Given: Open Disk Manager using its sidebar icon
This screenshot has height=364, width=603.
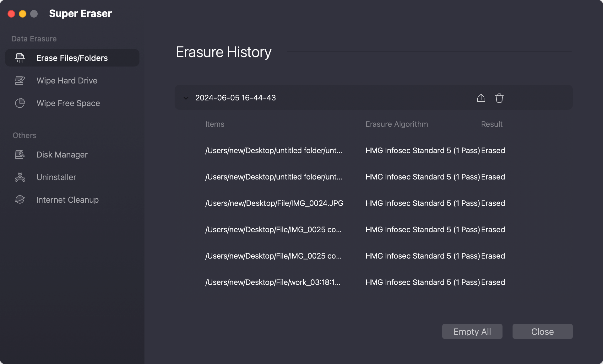Looking at the screenshot, I should 19,154.
